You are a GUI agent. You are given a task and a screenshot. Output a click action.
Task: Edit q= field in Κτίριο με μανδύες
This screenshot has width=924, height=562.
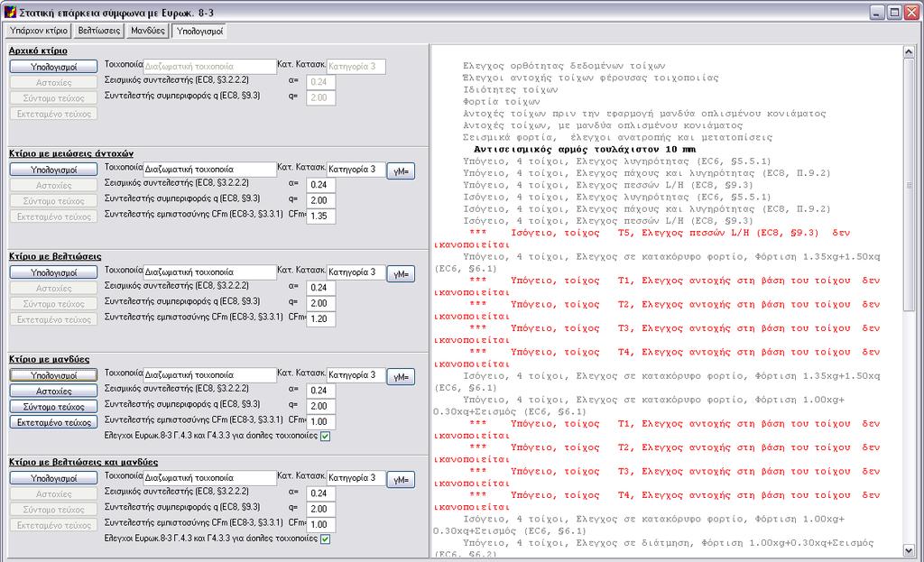click(321, 406)
